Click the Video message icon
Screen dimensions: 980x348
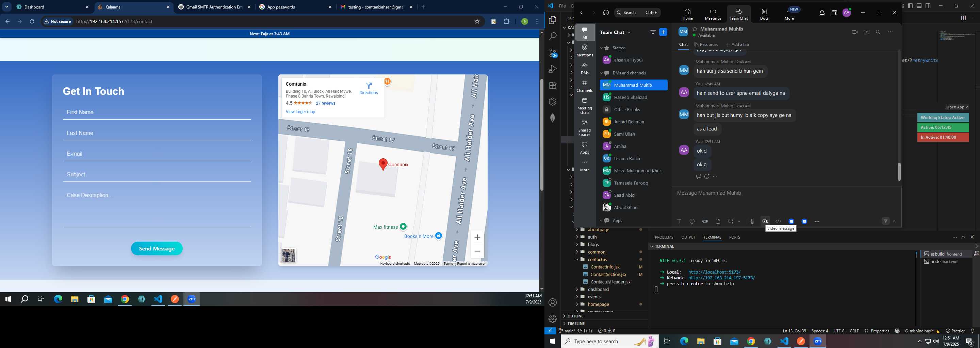pos(765,222)
